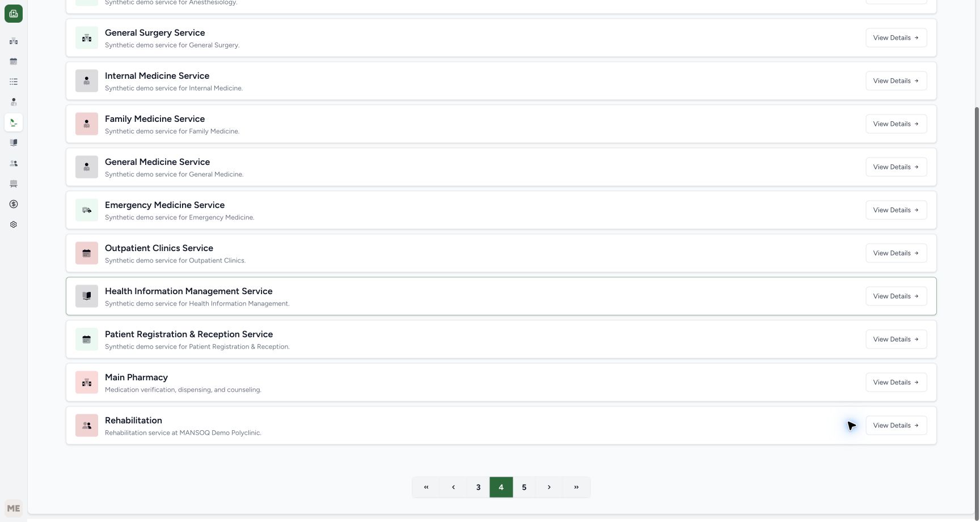This screenshot has height=522, width=980.
Task: Click the Rehabilitation people icon
Action: 87,426
